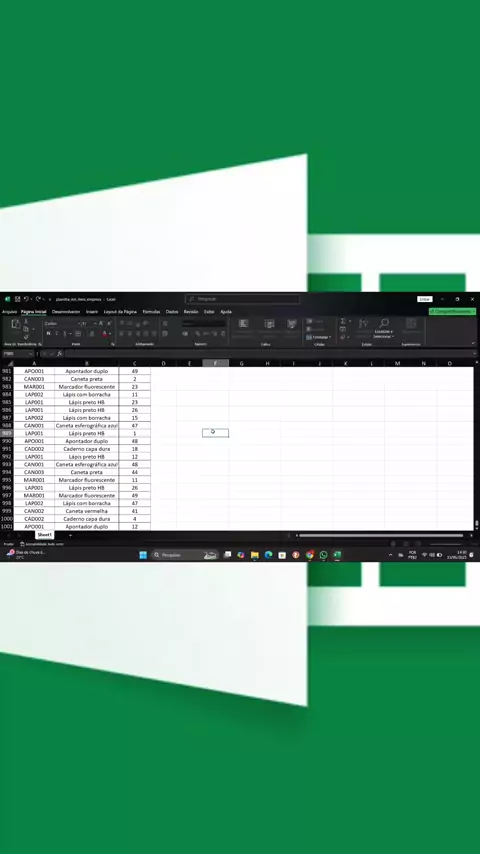Open the font color dropdown arrow
Screen dimensions: 480x854
coord(110,334)
